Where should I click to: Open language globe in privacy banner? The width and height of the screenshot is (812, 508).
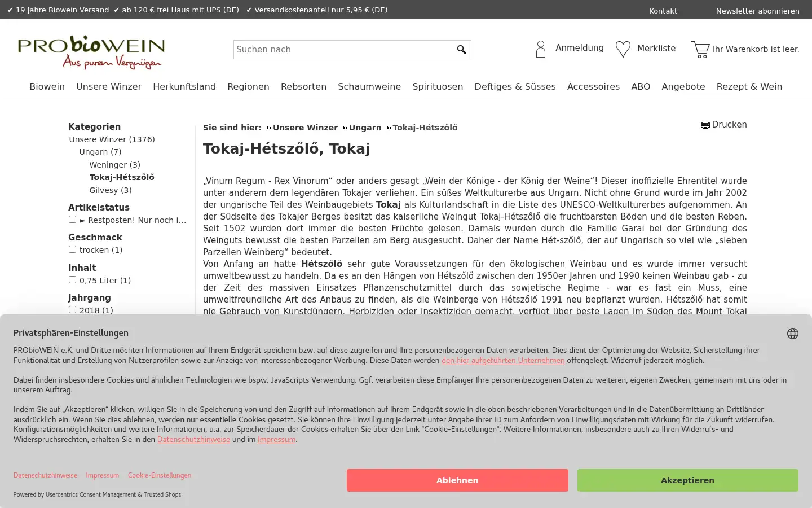[x=793, y=334]
